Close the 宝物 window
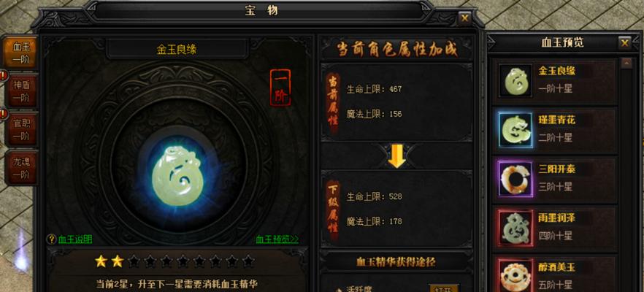Viewport: 644px width, 292px height. [464, 18]
